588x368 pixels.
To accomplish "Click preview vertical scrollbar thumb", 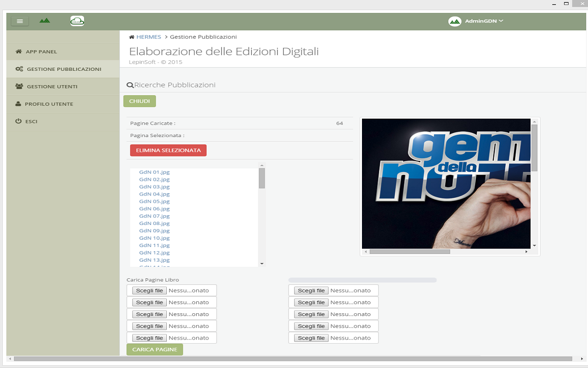I will coord(534,148).
